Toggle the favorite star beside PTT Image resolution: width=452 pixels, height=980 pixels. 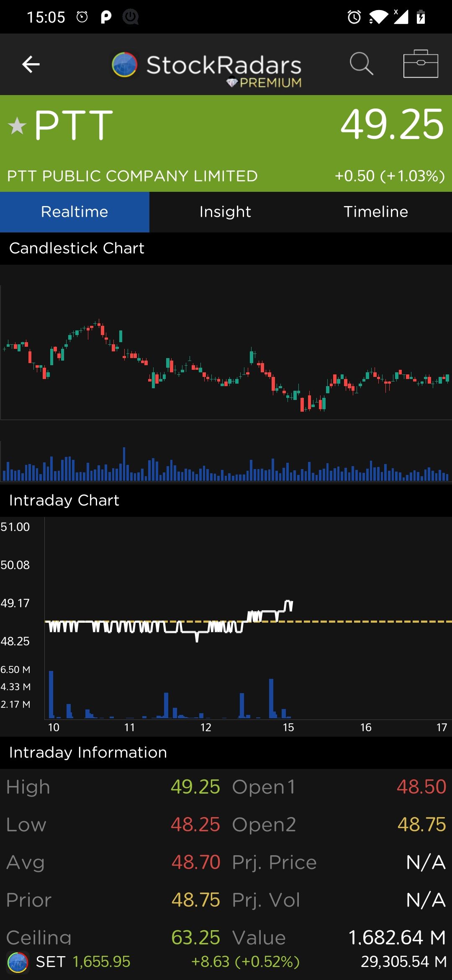[17, 126]
